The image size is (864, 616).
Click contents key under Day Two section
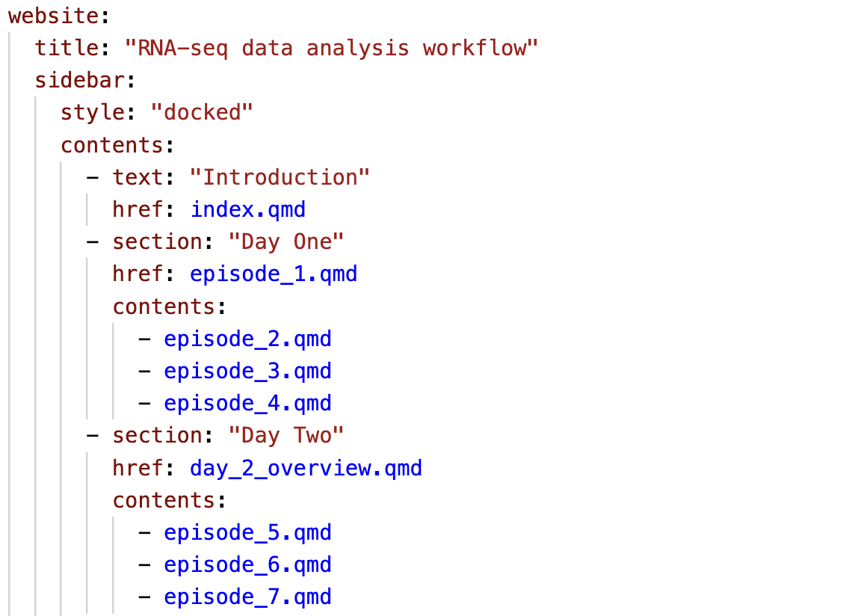tap(164, 501)
